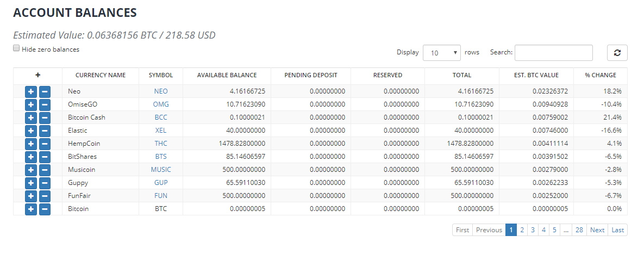644x254 pixels.
Task: Open the OMG symbol link
Action: [x=161, y=104]
